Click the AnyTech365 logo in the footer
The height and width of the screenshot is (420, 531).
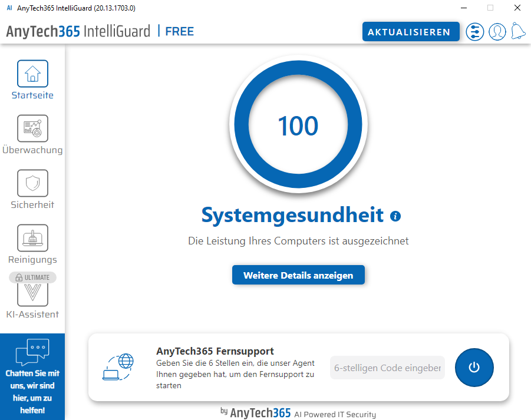260,413
